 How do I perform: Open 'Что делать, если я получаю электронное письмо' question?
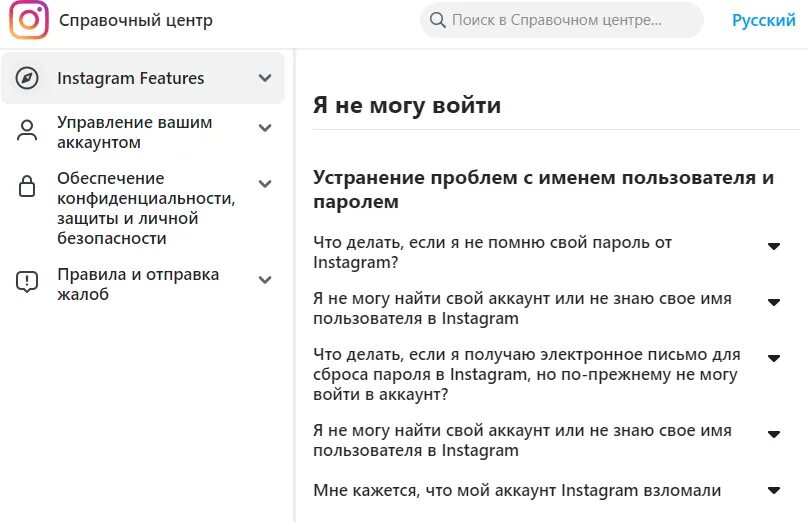[527, 374]
